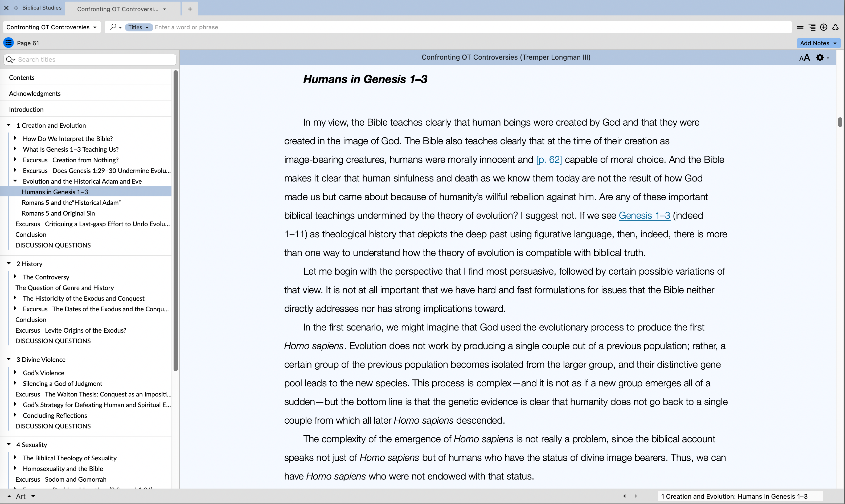Select Romans 5 and Original Sin
Screen dimensions: 845x504
click(58, 213)
